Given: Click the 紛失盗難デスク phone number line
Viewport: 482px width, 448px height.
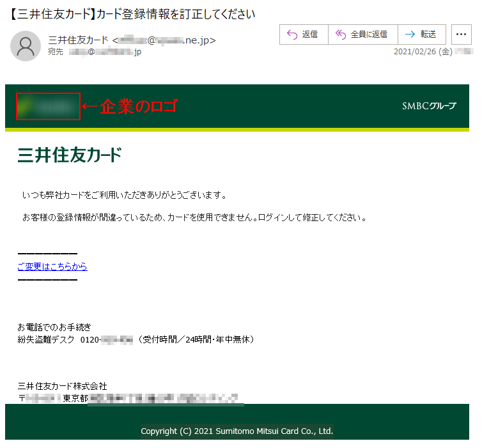Looking at the screenshot, I should point(136,339).
